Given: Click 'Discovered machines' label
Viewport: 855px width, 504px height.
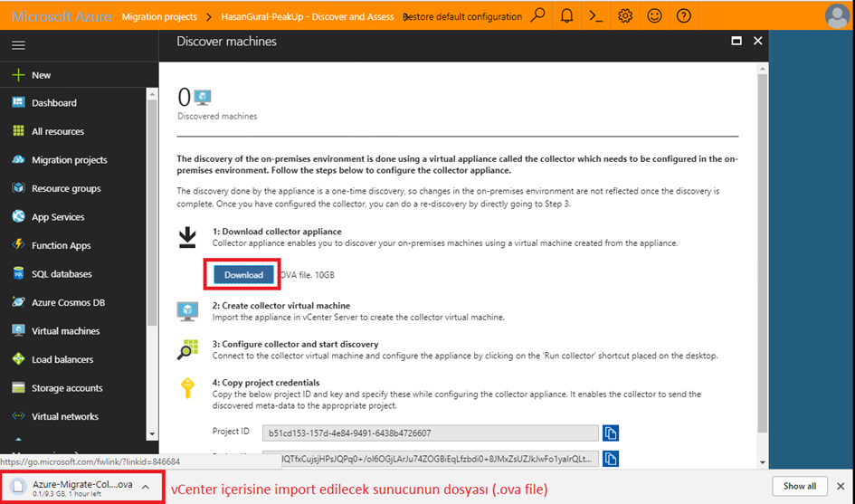Looking at the screenshot, I should [x=217, y=116].
